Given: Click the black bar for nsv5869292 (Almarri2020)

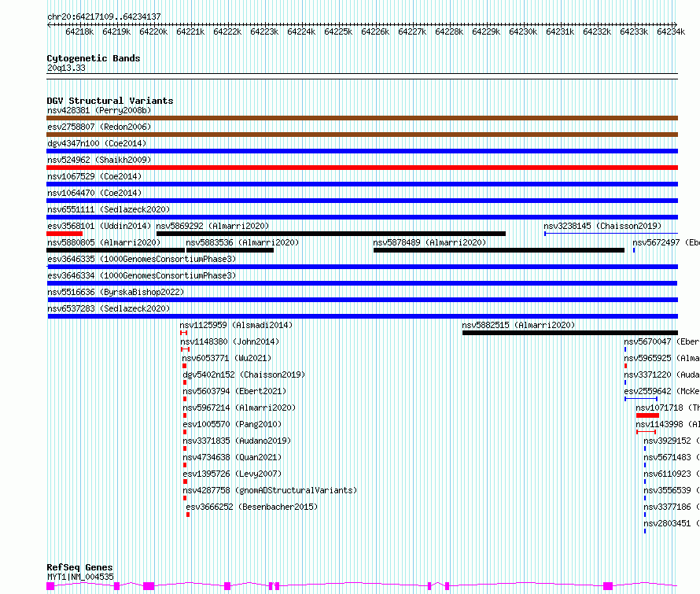Looking at the screenshot, I should [x=331, y=234].
